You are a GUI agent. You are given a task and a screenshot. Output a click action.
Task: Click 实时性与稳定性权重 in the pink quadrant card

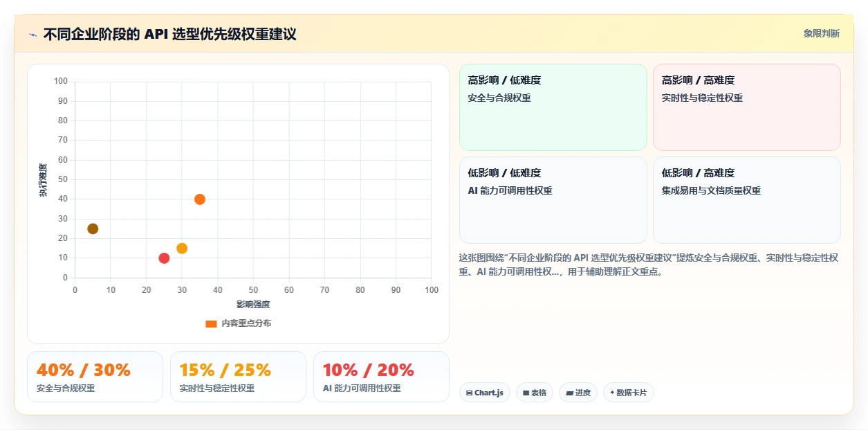click(702, 98)
